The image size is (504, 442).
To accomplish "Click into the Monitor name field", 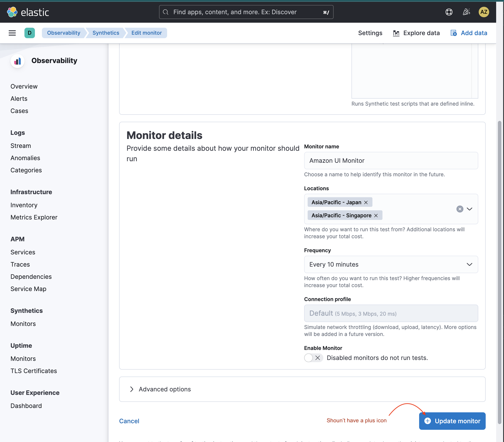I will click(391, 161).
